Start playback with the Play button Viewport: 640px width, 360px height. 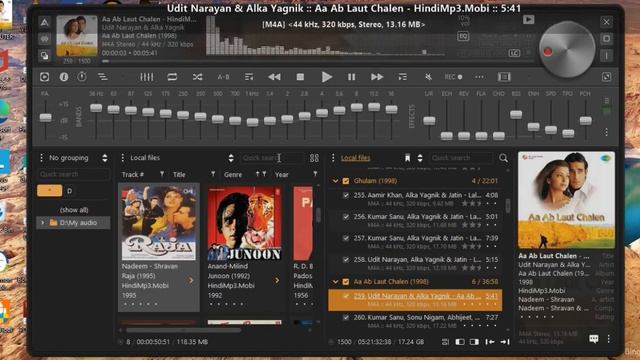(x=326, y=77)
